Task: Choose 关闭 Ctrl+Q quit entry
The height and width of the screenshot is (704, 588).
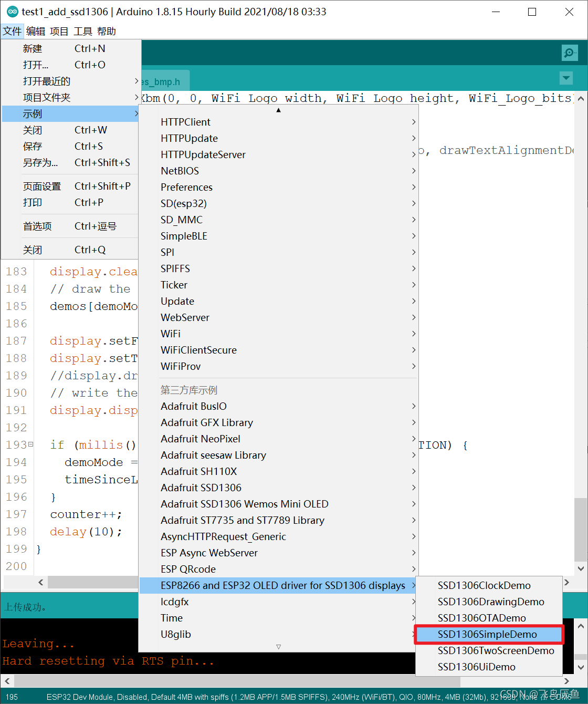Action: 71,250
